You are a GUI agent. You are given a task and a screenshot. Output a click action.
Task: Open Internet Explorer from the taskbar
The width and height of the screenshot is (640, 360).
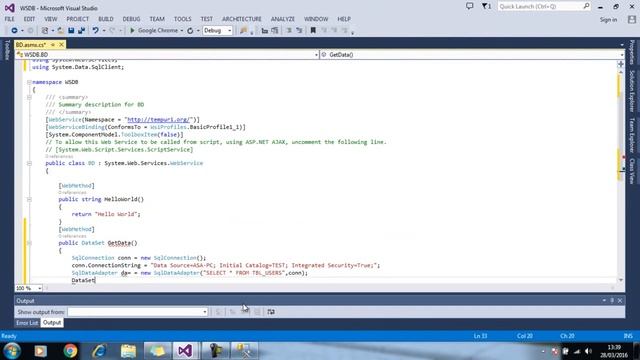point(99,351)
